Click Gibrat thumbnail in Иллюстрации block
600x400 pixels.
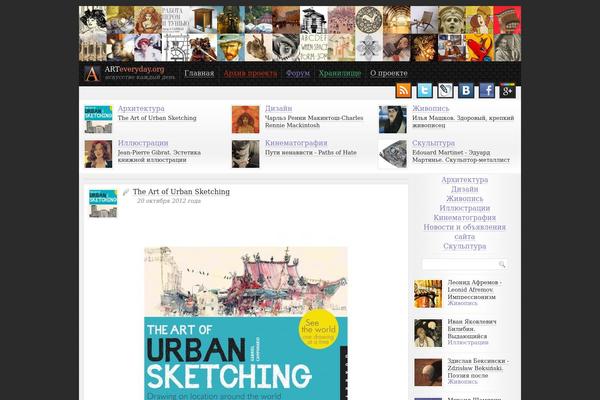click(x=98, y=154)
